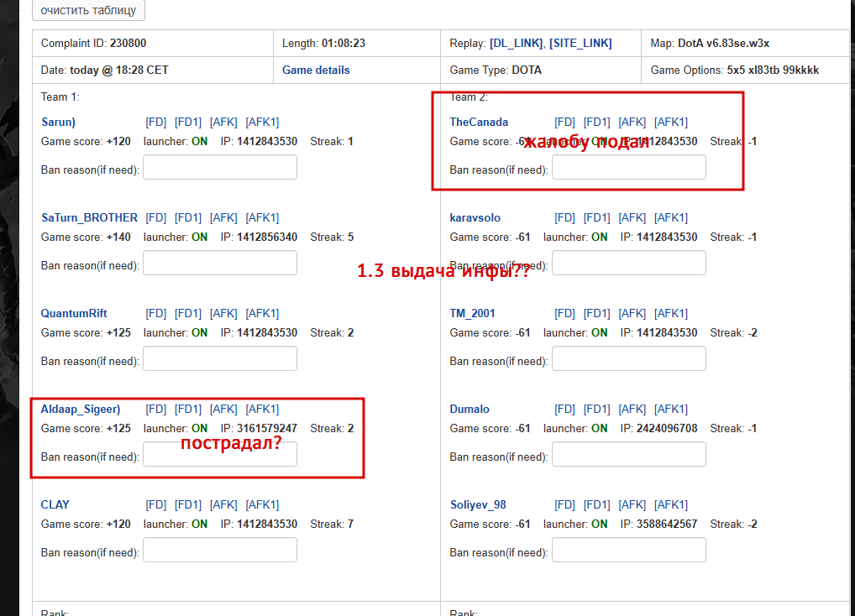This screenshot has width=855, height=616.
Task: Open player TheCanada profile link
Action: (x=479, y=122)
